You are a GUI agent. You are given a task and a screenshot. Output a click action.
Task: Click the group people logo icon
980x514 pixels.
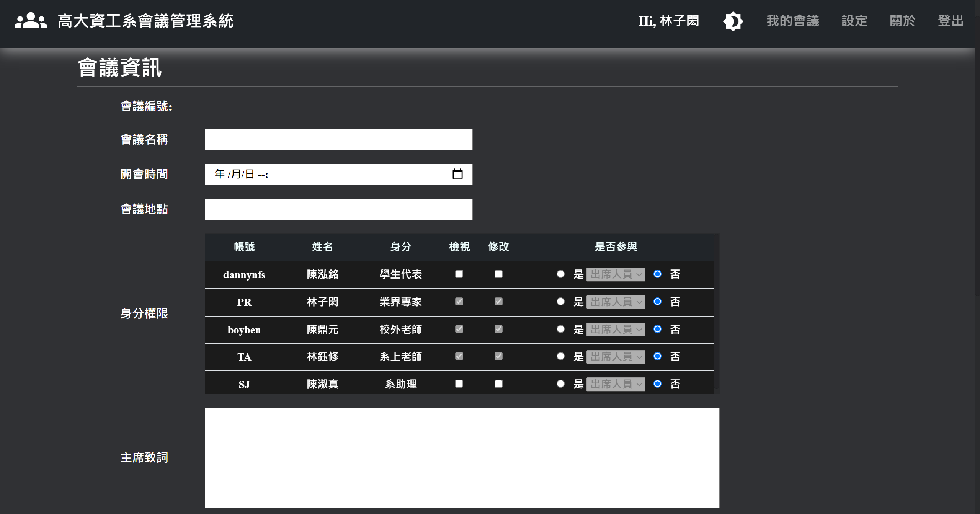tap(31, 21)
